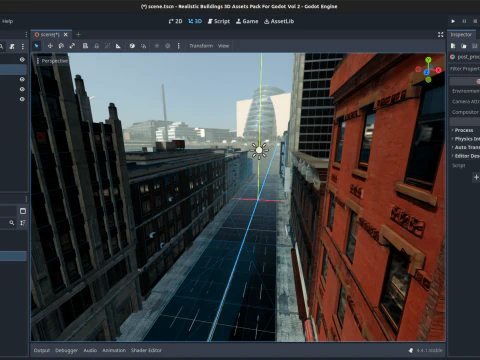Image resolution: width=480 pixels, height=360 pixels.
Task: Click the Compositor property
Action: click(465, 112)
